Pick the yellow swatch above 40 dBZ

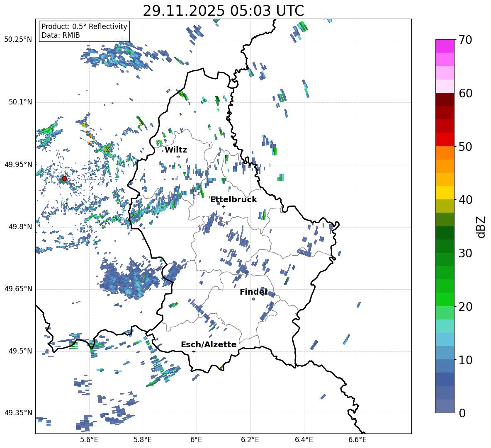click(445, 193)
